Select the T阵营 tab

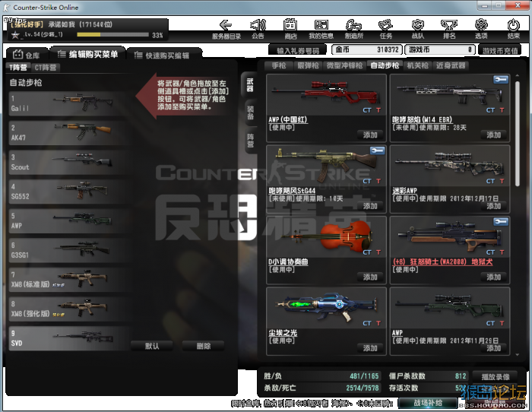(x=18, y=67)
